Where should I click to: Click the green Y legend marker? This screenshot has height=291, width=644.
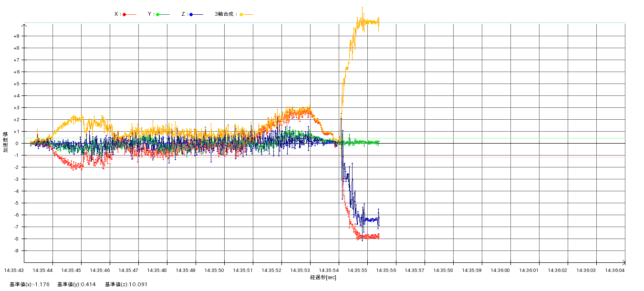(158, 14)
